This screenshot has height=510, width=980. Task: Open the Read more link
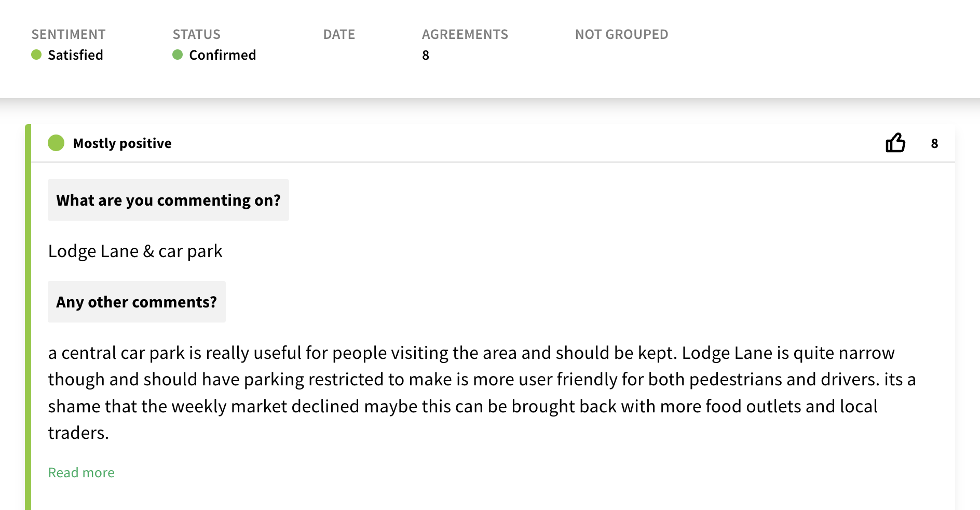tap(81, 473)
